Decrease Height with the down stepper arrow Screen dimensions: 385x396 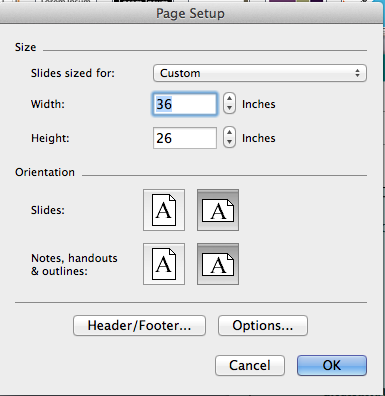point(229,142)
